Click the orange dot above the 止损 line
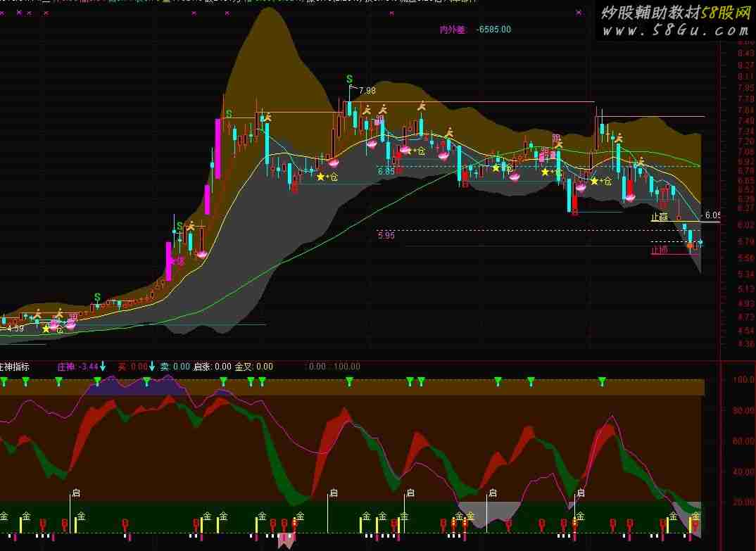Image resolution: width=756 pixels, height=551 pixels. [x=690, y=246]
